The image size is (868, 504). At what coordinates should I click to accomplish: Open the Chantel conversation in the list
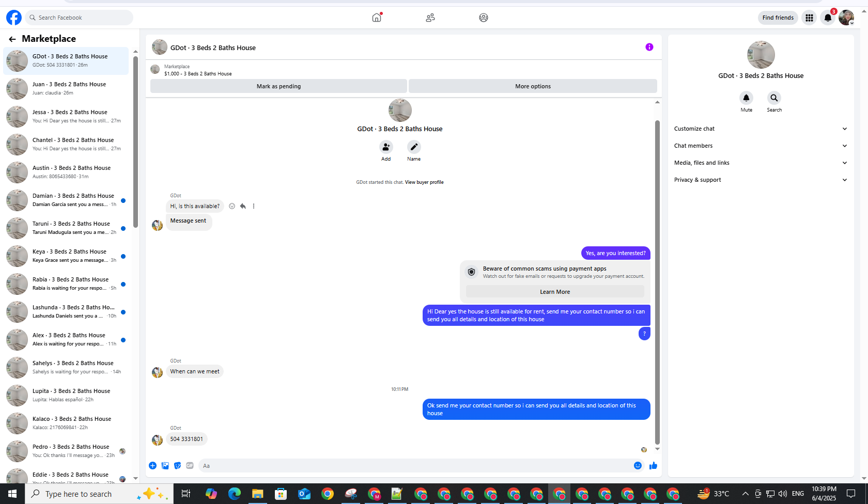(66, 145)
